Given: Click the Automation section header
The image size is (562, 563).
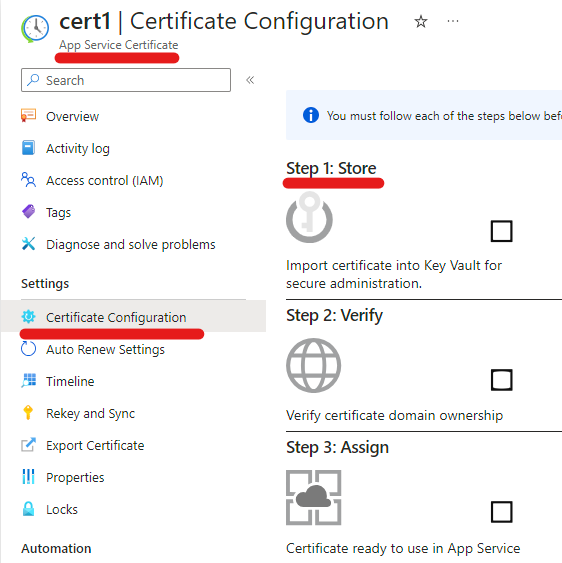Looking at the screenshot, I should pyautogui.click(x=56, y=549).
